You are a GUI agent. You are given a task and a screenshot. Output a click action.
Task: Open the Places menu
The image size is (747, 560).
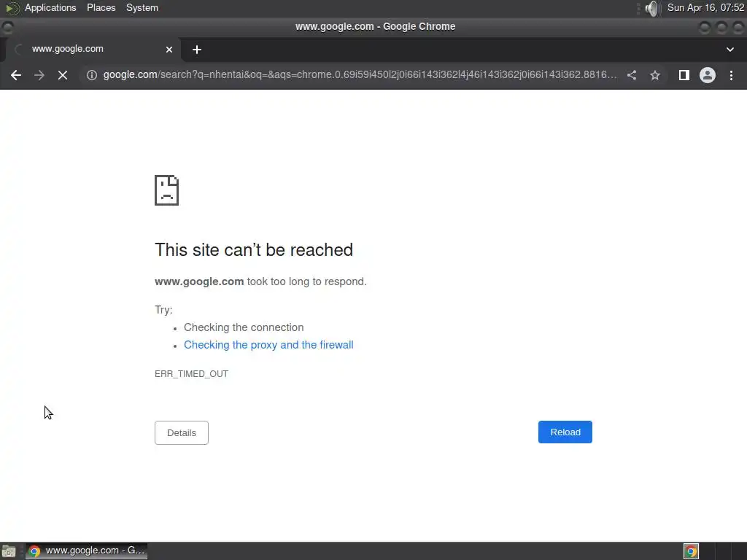tap(101, 7)
